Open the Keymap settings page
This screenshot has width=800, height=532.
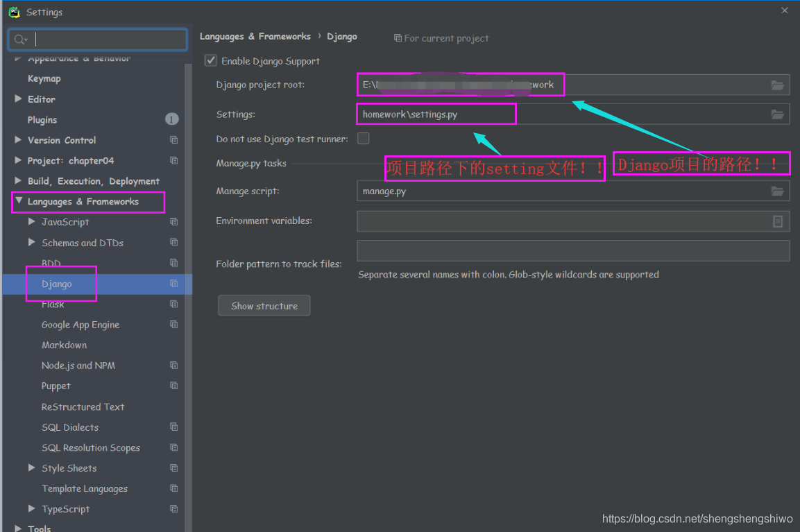tap(44, 78)
